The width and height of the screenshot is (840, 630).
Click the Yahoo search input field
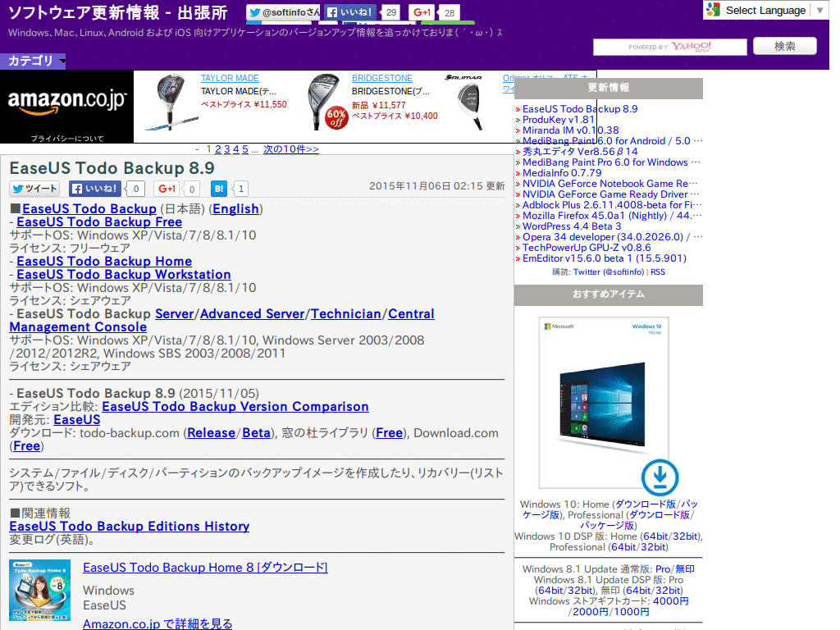pyautogui.click(x=669, y=47)
